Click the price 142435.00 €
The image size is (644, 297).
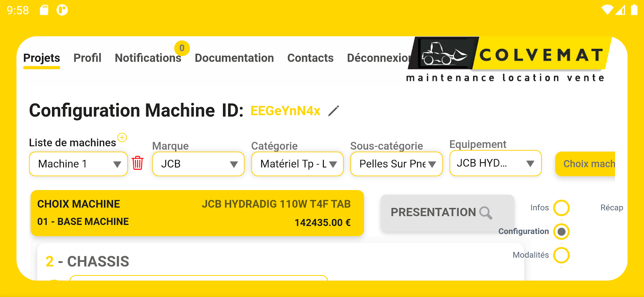[323, 223]
